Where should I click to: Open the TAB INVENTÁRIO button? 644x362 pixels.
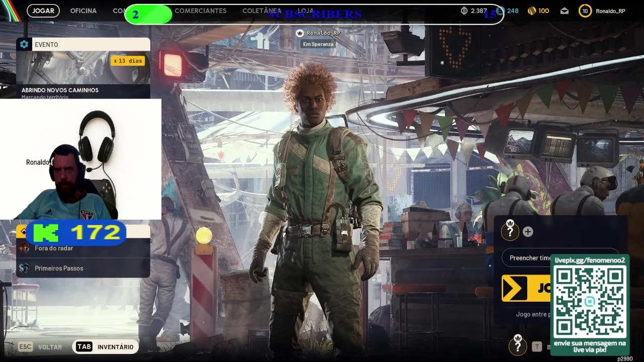tap(105, 347)
